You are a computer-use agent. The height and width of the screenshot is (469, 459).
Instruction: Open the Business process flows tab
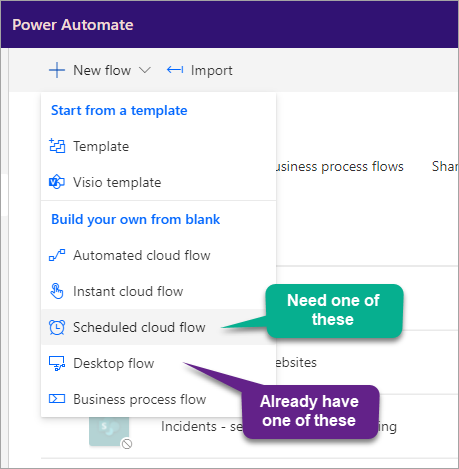click(340, 166)
